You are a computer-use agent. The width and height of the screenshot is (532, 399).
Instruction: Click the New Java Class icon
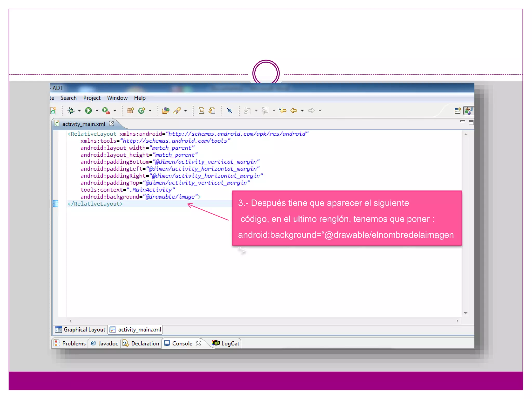pyautogui.click(x=142, y=111)
